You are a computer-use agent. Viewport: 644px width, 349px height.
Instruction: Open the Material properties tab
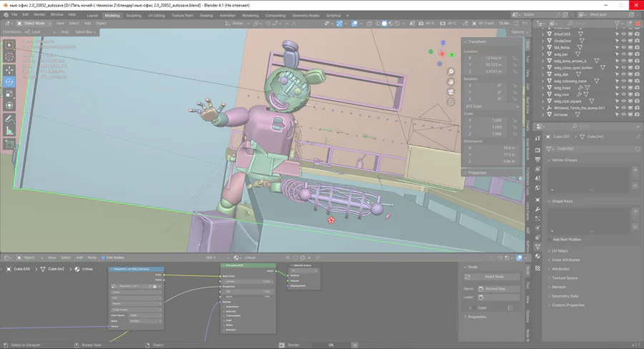(537, 256)
